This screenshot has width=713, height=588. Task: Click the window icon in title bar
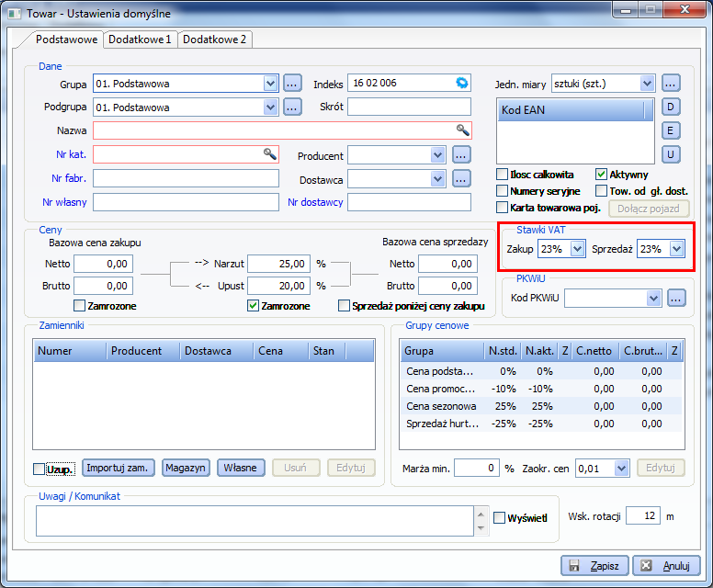(15, 14)
